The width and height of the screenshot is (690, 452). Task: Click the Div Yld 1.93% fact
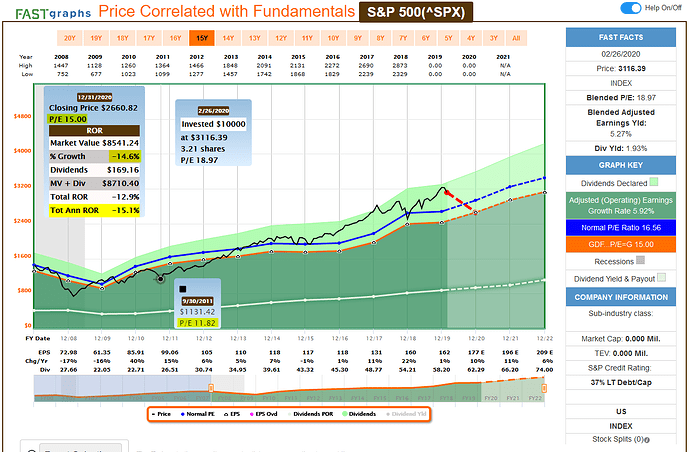tap(620, 148)
